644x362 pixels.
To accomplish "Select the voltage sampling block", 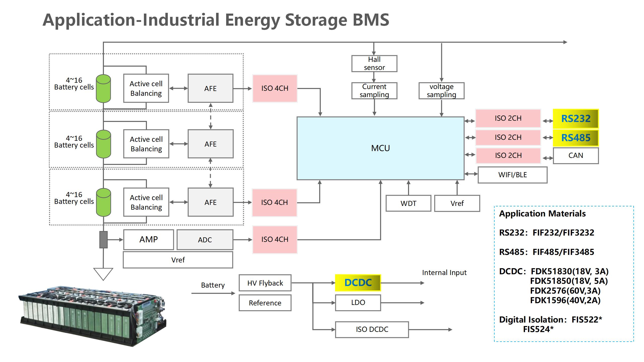I will tap(441, 91).
